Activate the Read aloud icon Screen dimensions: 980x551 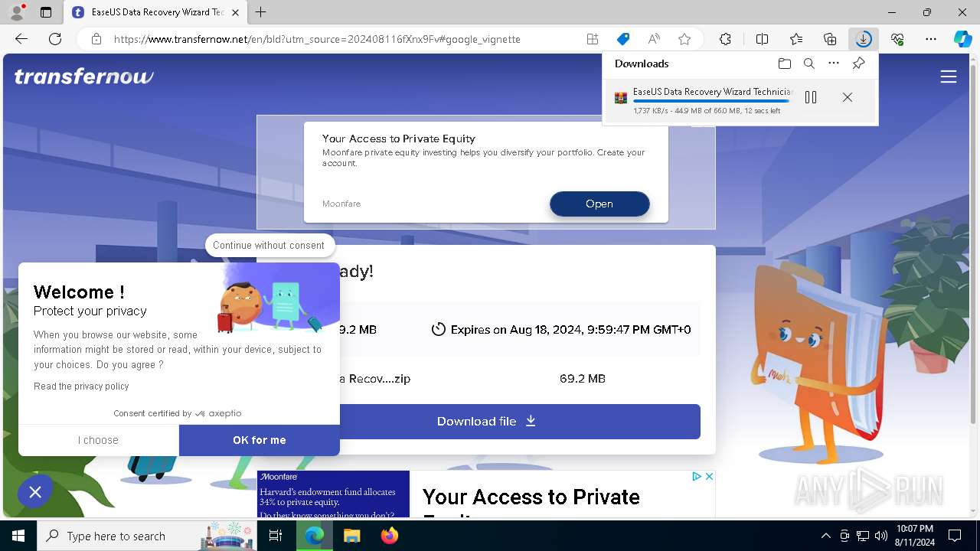click(654, 39)
